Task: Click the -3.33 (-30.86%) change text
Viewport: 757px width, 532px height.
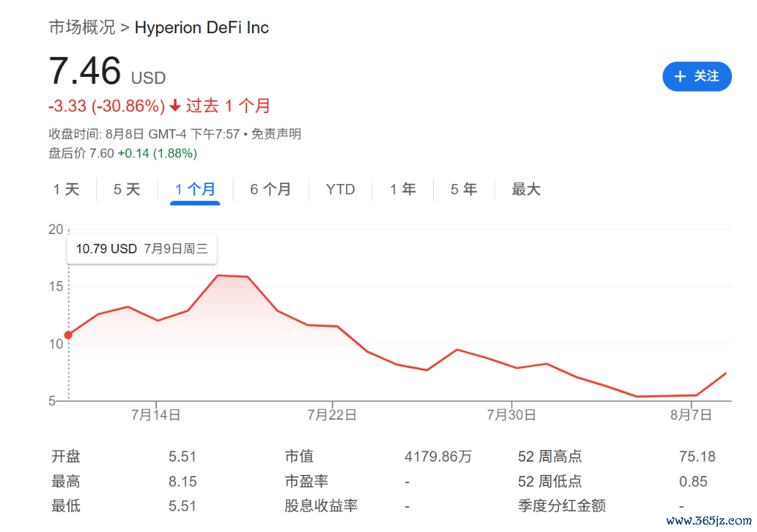Action: pyautogui.click(x=106, y=106)
